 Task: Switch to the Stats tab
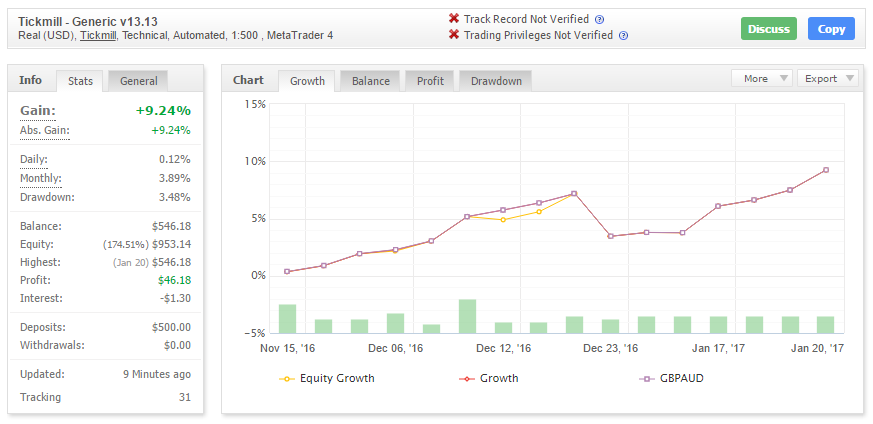[x=80, y=81]
